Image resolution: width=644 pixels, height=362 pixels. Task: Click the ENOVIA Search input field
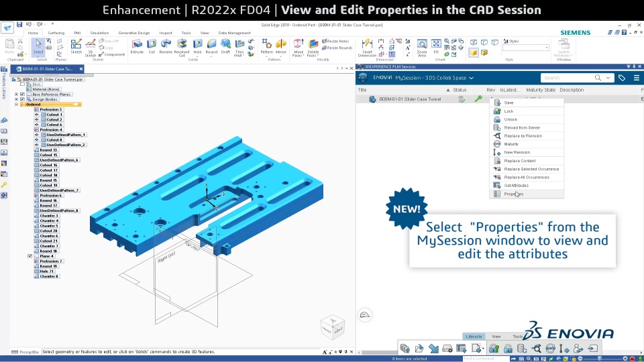pyautogui.click(x=567, y=78)
